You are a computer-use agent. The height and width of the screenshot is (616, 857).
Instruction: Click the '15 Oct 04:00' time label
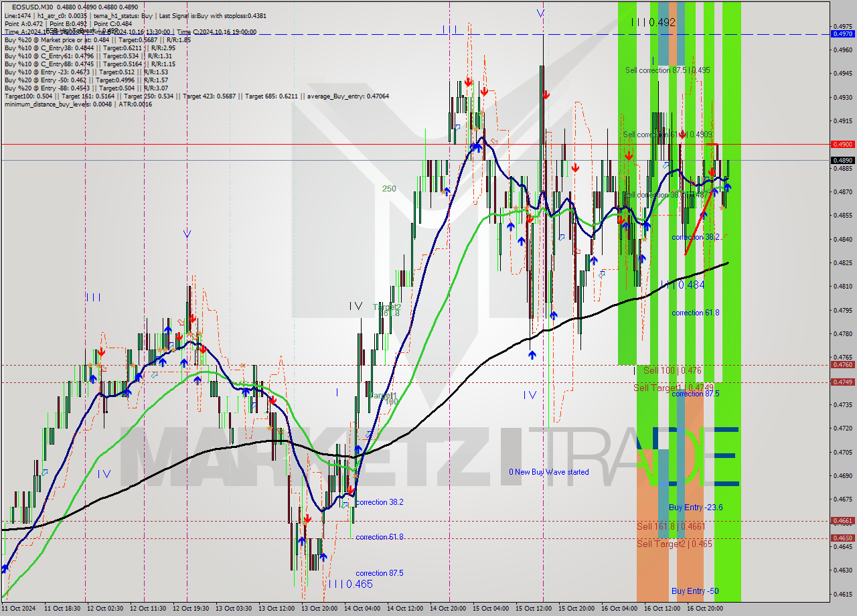click(491, 609)
